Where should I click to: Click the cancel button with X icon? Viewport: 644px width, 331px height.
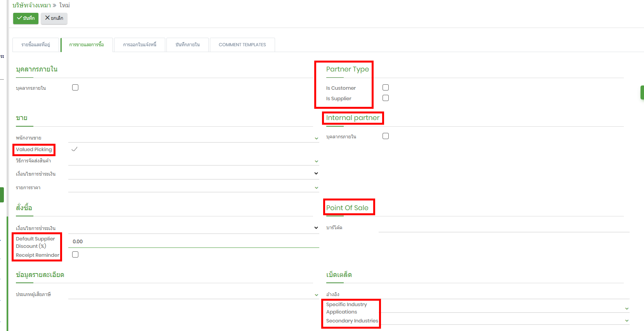[x=54, y=18]
